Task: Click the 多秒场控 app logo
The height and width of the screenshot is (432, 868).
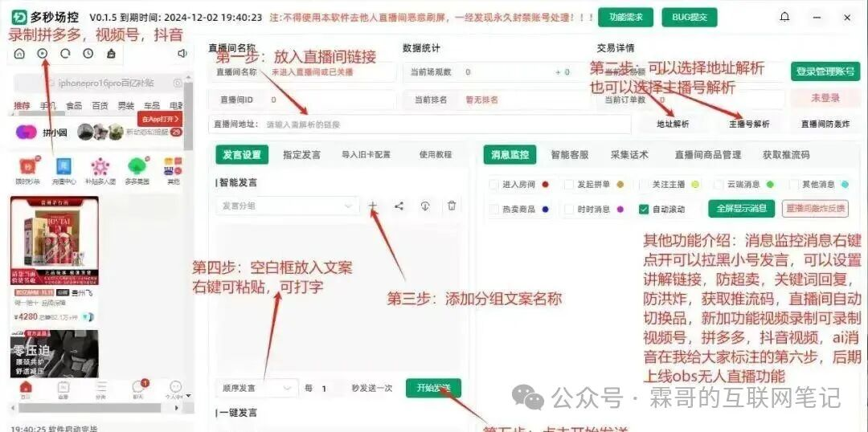Action: 20,17
